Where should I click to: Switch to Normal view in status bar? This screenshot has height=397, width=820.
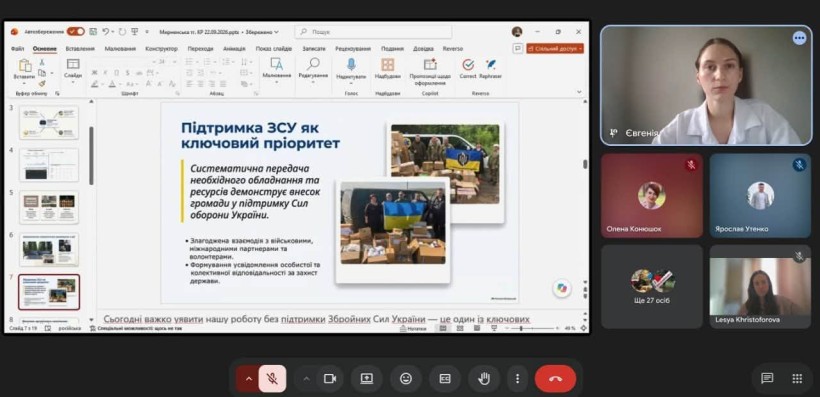(x=443, y=328)
